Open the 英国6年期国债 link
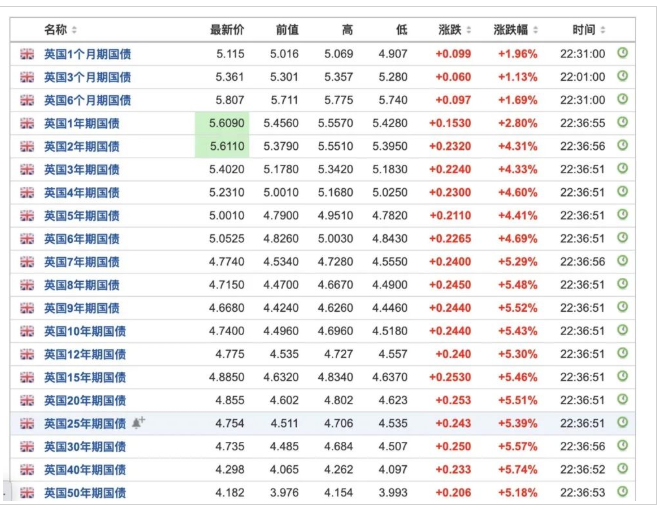Viewport: 660px width, 510px height. [x=82, y=239]
